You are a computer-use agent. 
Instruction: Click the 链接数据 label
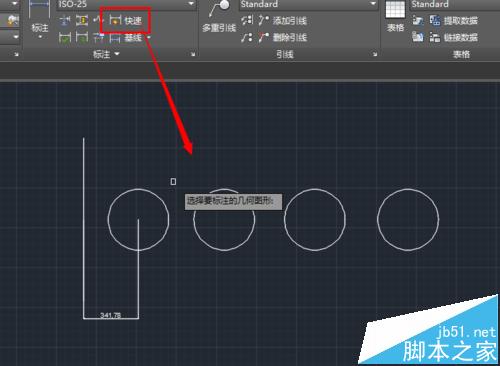[461, 37]
